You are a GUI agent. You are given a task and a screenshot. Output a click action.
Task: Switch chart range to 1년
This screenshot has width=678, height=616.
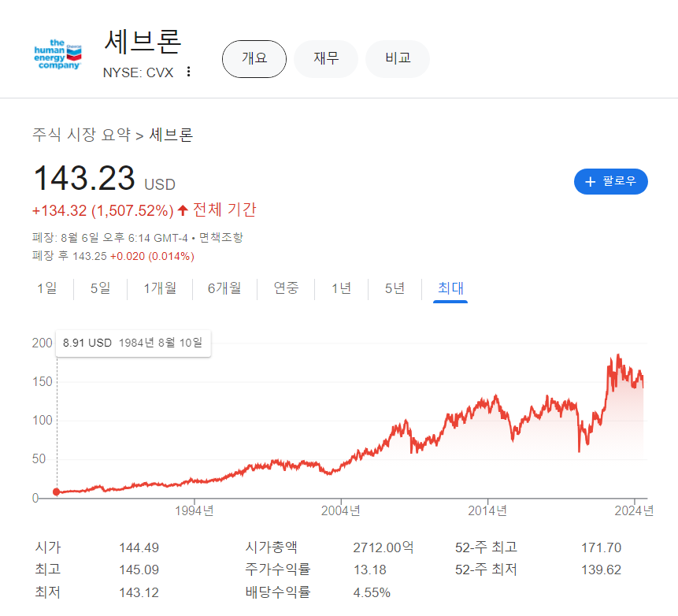click(x=342, y=288)
